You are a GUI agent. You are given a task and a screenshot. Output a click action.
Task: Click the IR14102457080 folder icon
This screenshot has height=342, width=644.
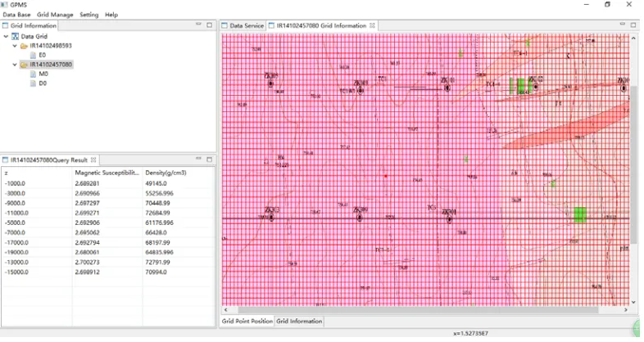[25, 65]
